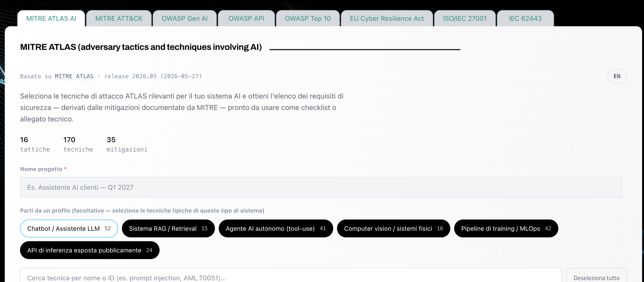Click the Nome progetto field label
The image size is (644, 282).
click(43, 169)
